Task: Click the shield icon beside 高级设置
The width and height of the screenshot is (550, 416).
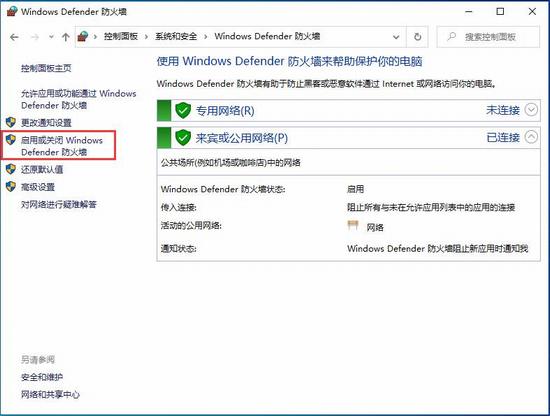Action: point(11,187)
